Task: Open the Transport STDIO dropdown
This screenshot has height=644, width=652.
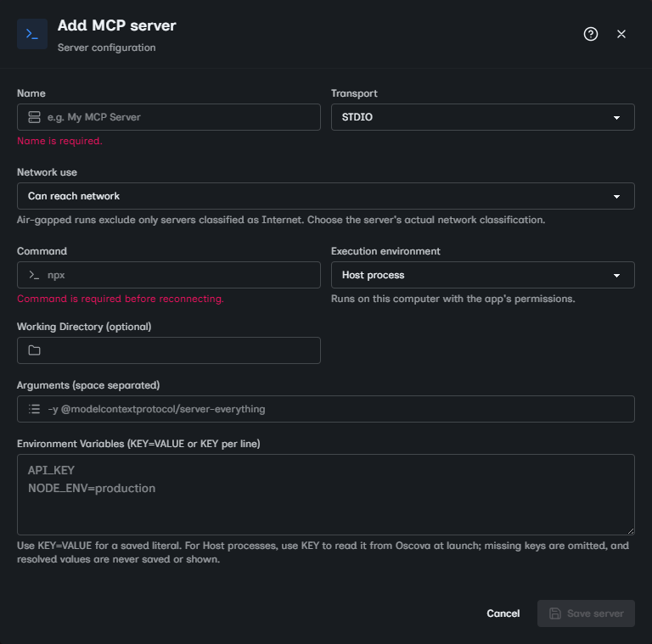Action: [483, 117]
